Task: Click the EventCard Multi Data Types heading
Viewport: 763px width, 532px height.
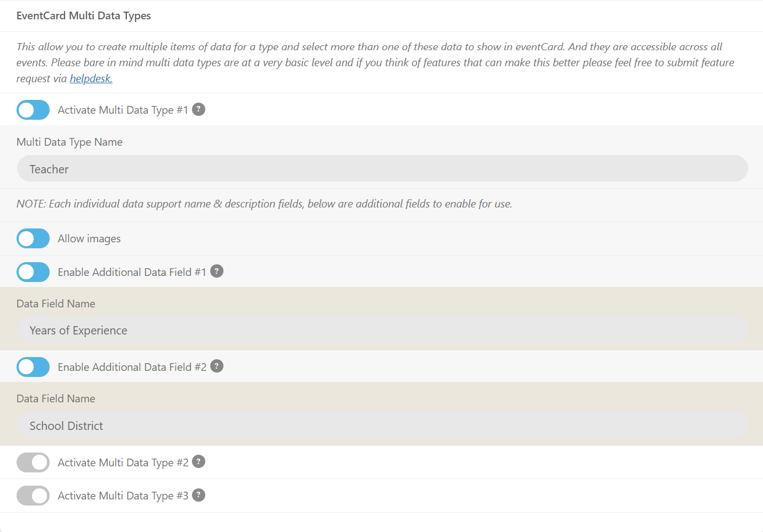Action: (x=84, y=15)
